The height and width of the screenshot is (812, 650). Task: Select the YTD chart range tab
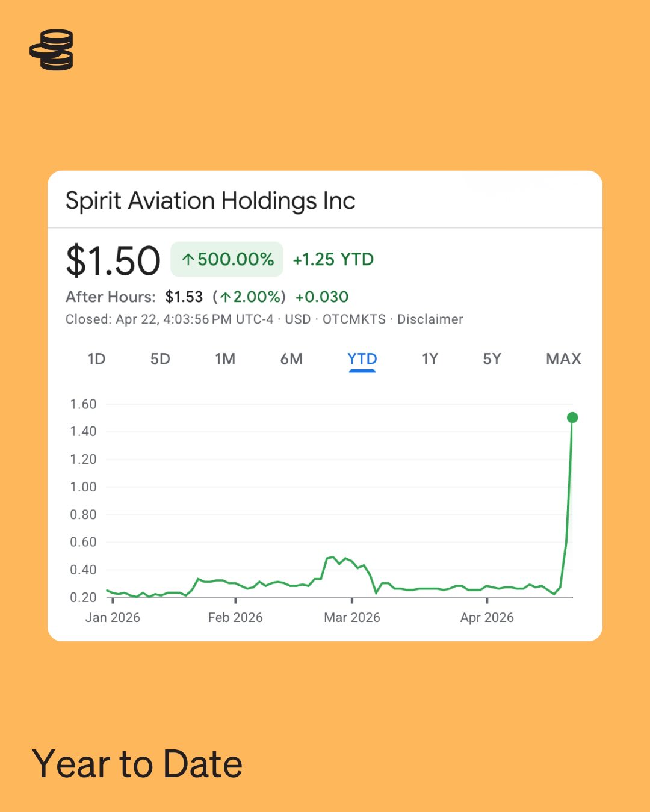coord(362,359)
